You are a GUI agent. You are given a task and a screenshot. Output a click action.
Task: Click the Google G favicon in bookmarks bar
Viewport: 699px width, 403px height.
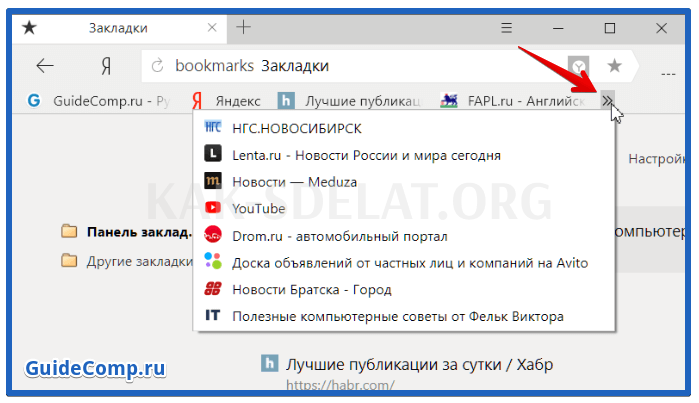(x=34, y=101)
